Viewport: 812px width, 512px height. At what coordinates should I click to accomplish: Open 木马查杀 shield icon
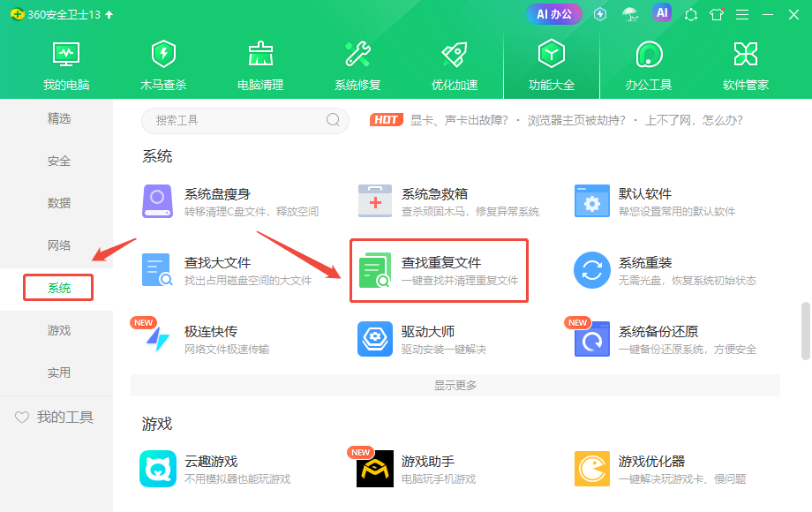(163, 55)
